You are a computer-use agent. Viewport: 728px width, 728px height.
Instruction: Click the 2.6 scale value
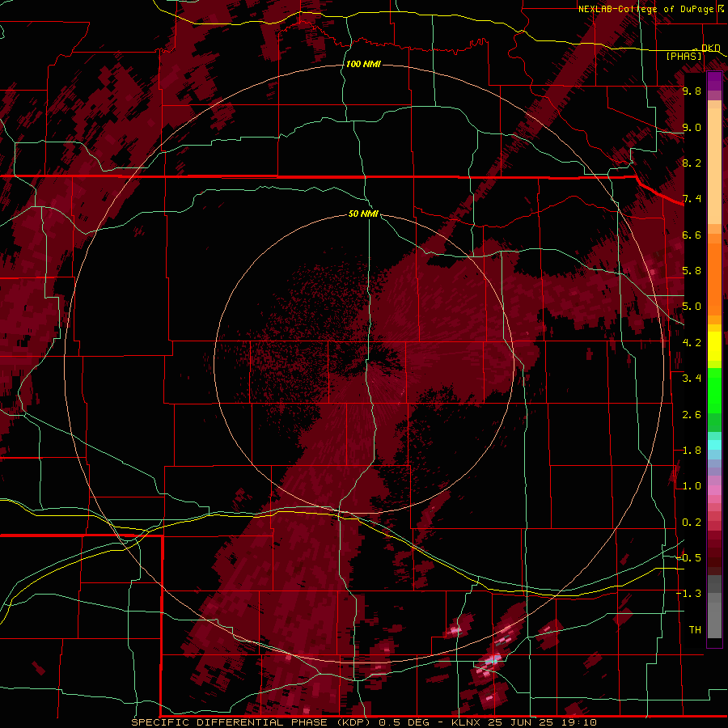click(x=692, y=414)
